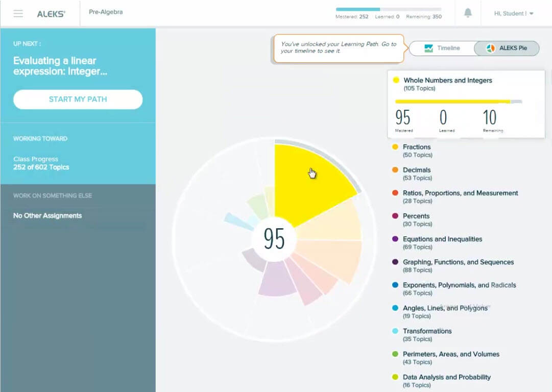Select the faded purple pie slice
This screenshot has width=552, height=392.
pyautogui.click(x=277, y=279)
